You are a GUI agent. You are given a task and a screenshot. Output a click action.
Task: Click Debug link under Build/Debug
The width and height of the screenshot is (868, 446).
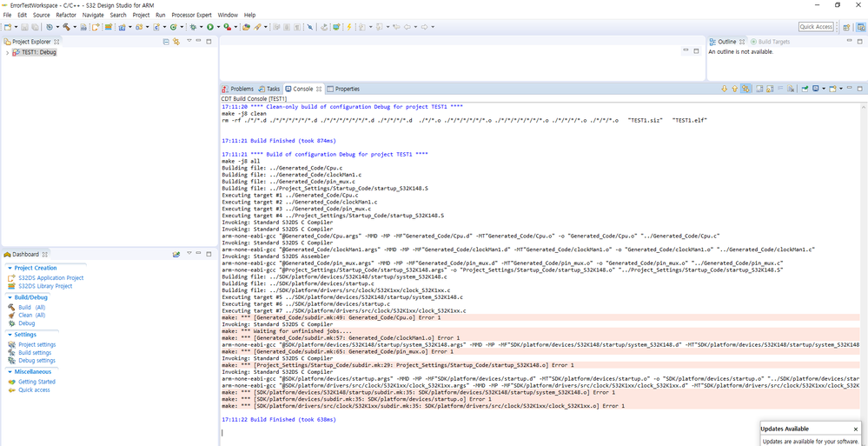pos(27,323)
